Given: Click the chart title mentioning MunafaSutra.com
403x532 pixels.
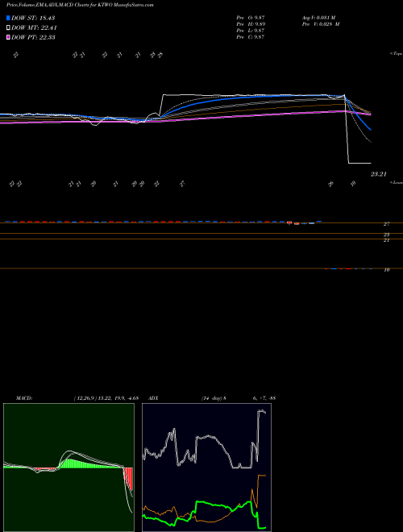Looking at the screenshot, I should [80, 5].
